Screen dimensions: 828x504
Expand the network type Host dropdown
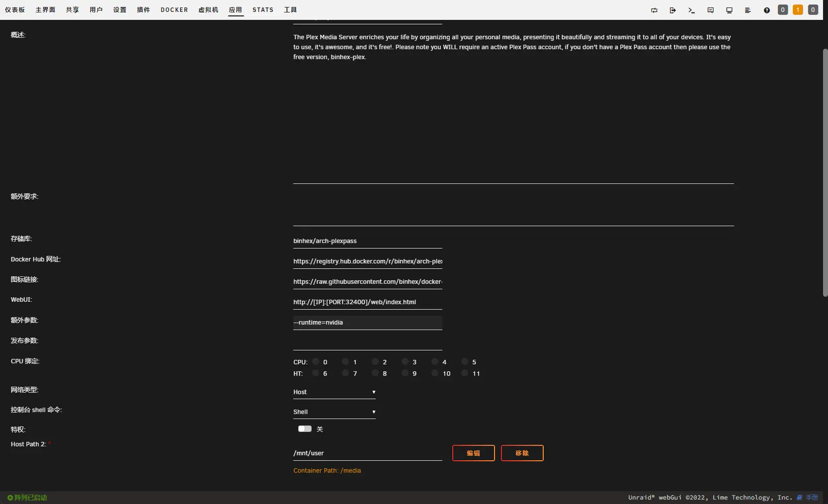tap(334, 392)
